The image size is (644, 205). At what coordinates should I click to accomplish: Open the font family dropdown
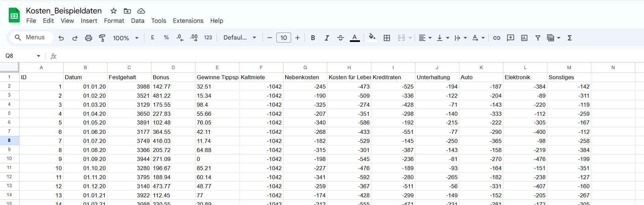(240, 38)
